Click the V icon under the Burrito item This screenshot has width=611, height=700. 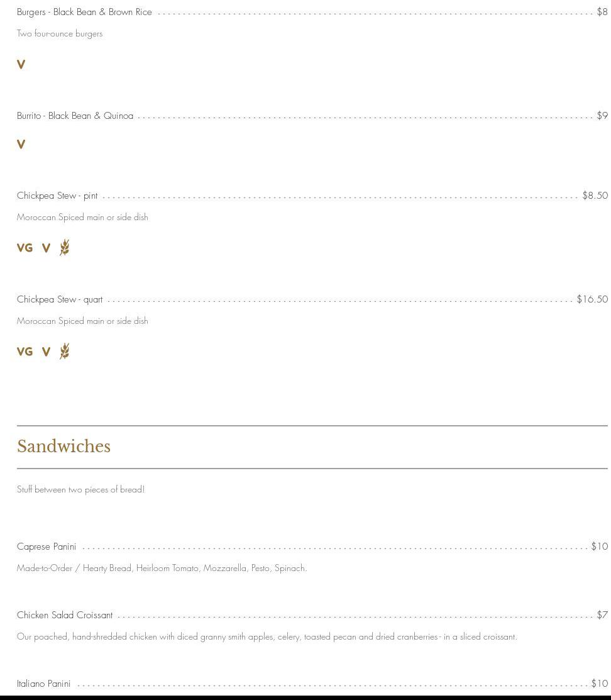21,145
